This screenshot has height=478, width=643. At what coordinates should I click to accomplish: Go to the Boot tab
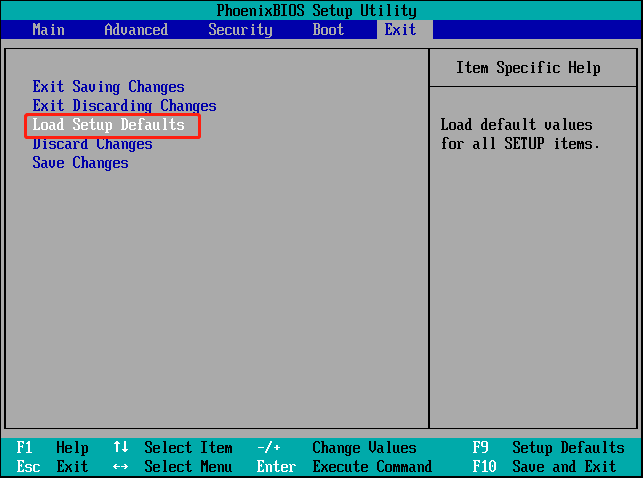[x=328, y=30]
